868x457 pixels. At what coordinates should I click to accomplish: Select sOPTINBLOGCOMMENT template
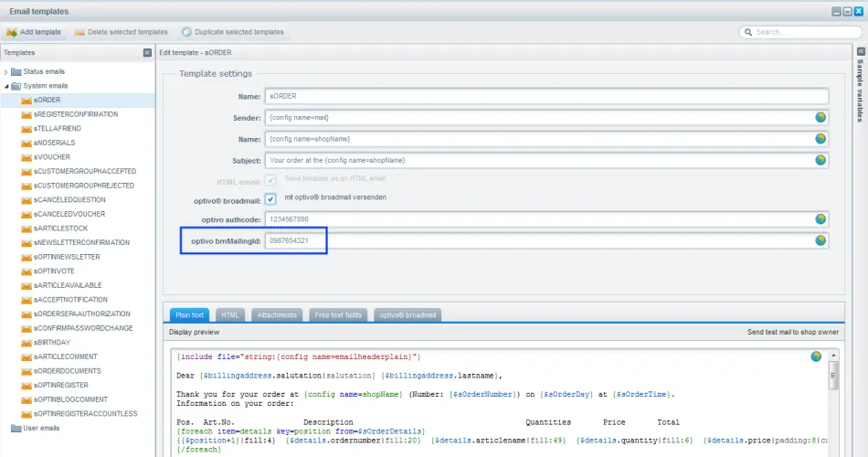click(70, 399)
